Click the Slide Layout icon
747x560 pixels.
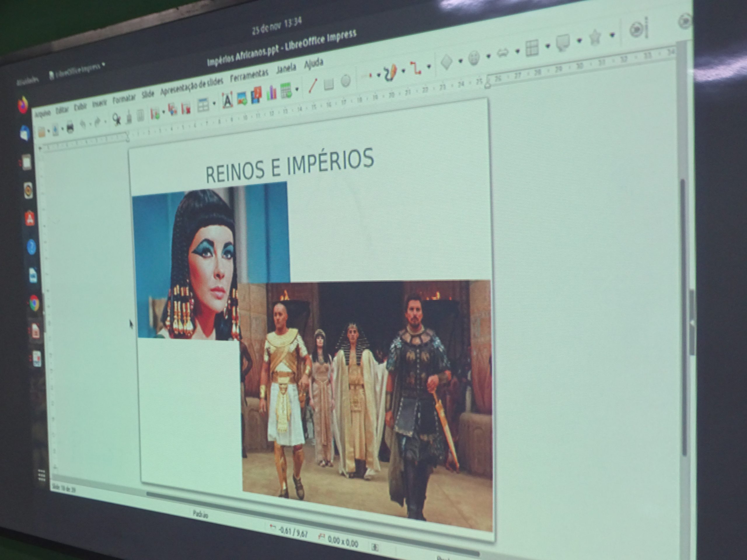point(203,105)
